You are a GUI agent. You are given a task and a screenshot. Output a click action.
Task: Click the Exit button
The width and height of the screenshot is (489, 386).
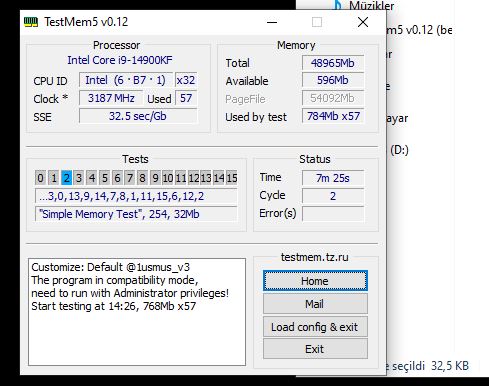click(315, 349)
